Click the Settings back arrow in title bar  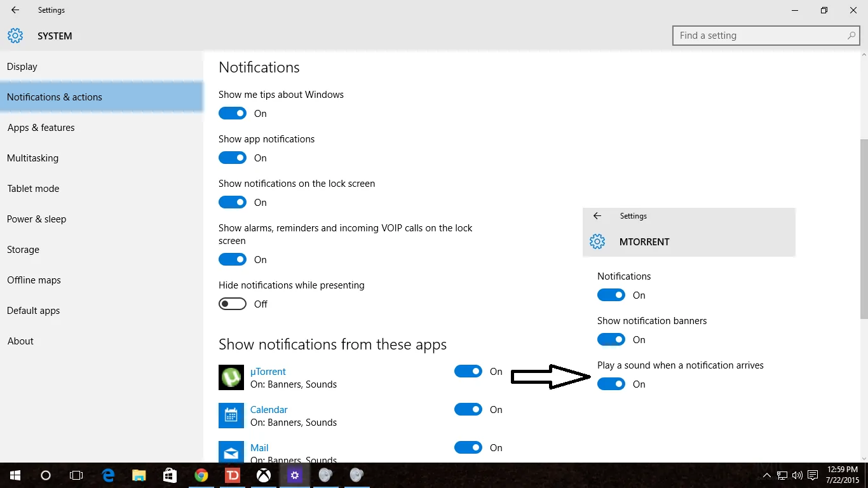[x=15, y=10]
